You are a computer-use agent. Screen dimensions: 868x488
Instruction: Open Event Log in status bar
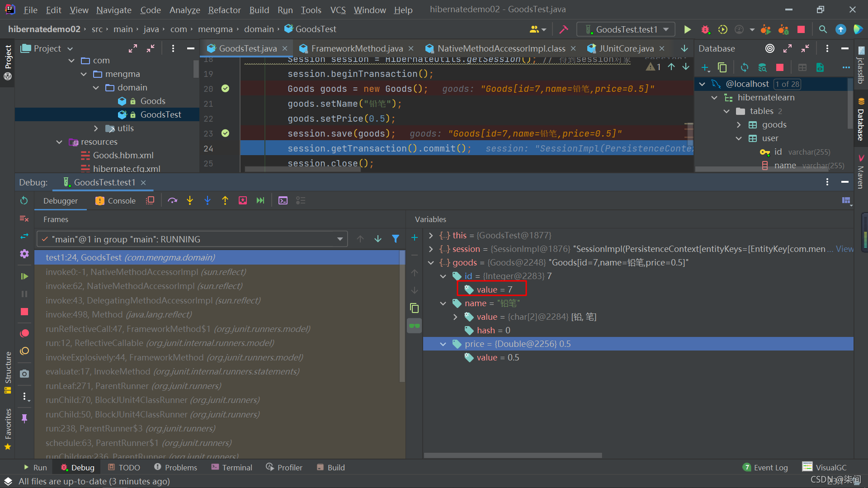tap(765, 467)
